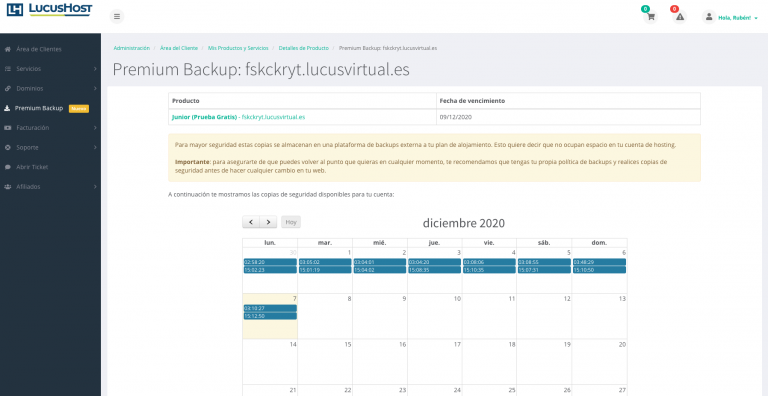Click the Premium Backup download icon
Screen dimensions: 768x396
click(7, 108)
